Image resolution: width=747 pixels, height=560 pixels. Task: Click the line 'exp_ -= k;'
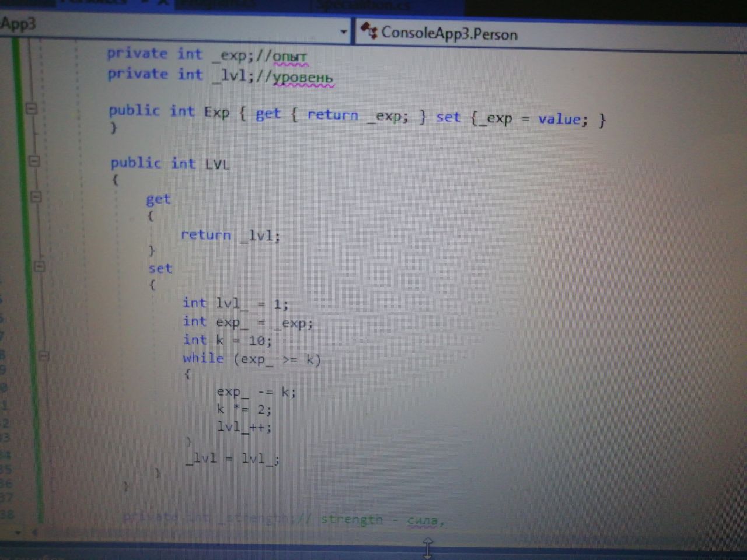(x=256, y=391)
